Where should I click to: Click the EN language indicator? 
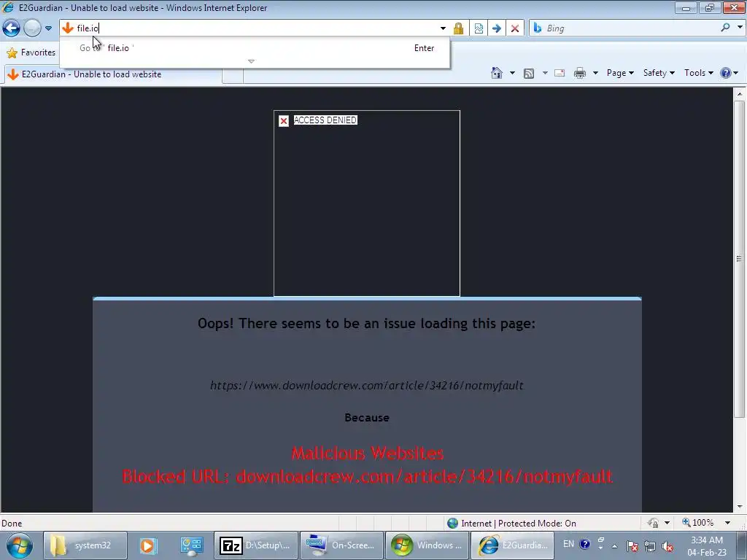click(x=568, y=544)
